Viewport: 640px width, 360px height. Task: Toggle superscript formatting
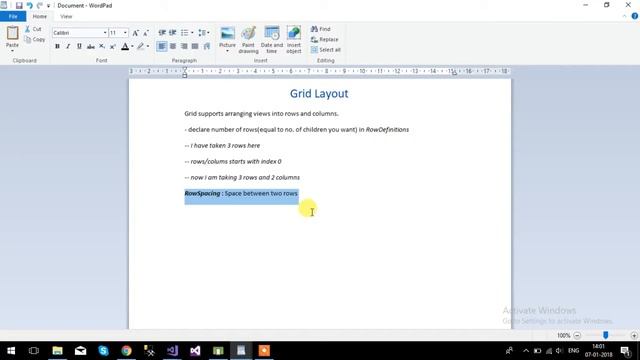[113, 46]
